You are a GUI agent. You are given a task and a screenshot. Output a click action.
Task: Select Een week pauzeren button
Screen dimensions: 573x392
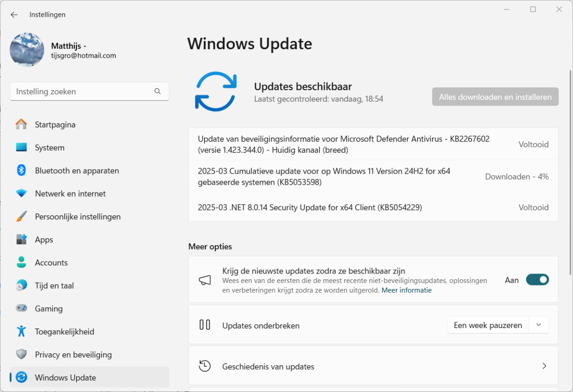[488, 325]
